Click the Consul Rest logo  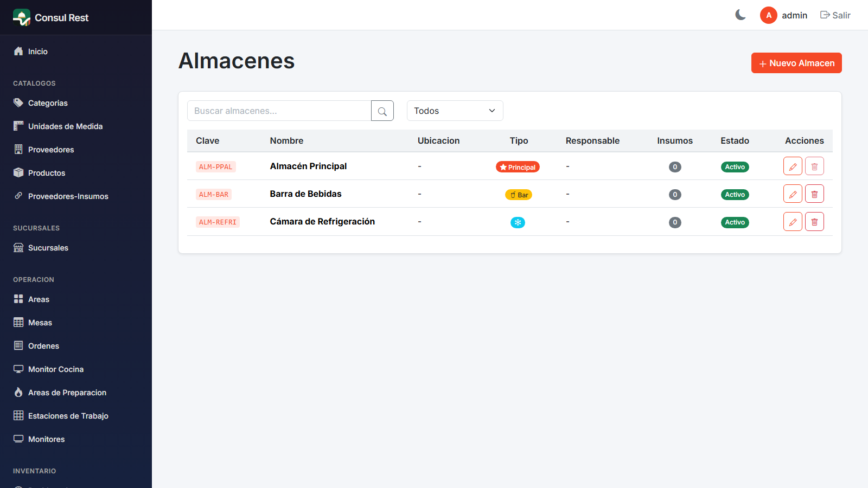(x=22, y=17)
